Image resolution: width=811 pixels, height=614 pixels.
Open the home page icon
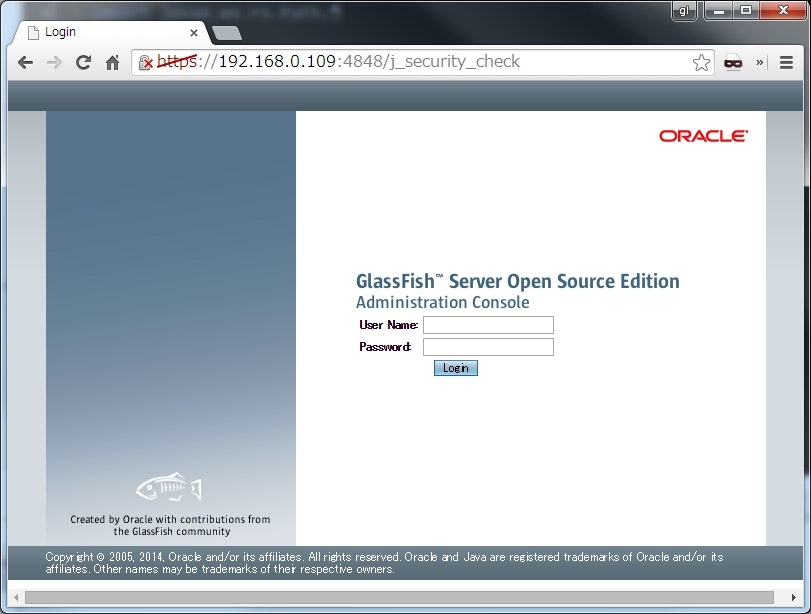point(112,63)
